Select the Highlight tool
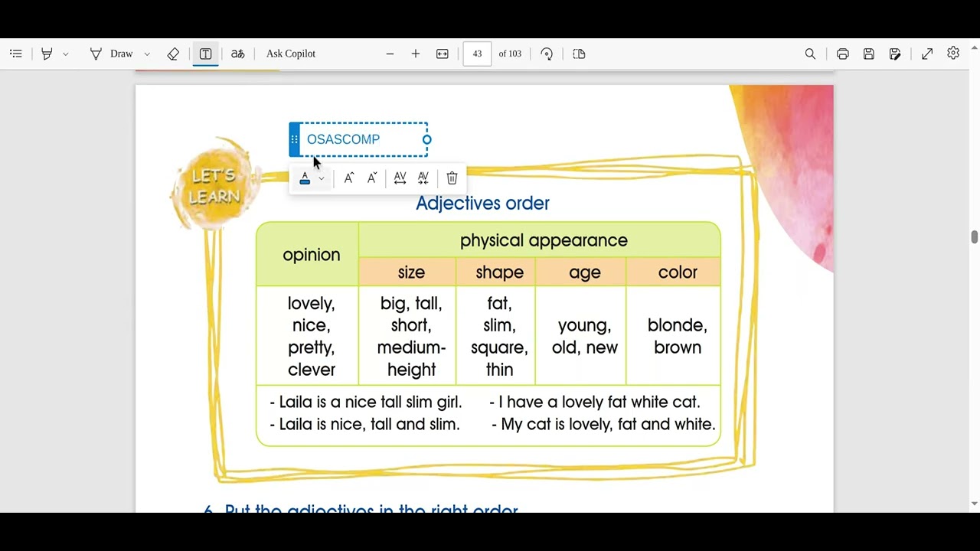This screenshot has height=551, width=980. [x=47, y=54]
